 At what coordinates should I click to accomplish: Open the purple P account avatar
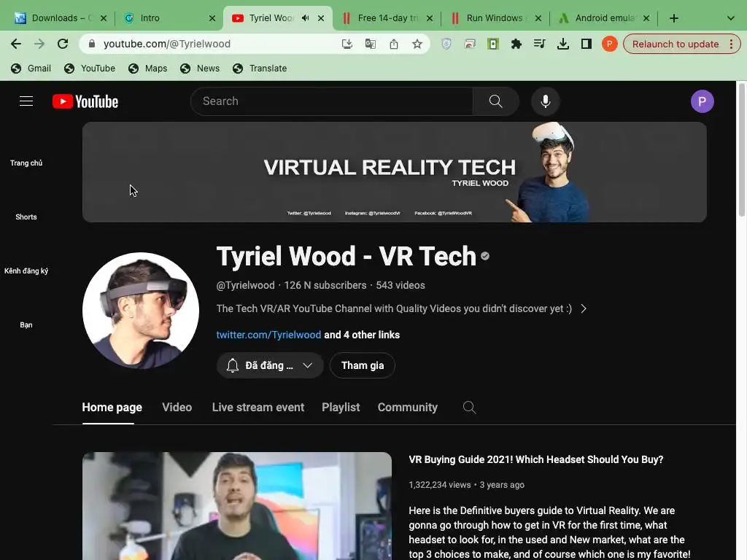[702, 101]
